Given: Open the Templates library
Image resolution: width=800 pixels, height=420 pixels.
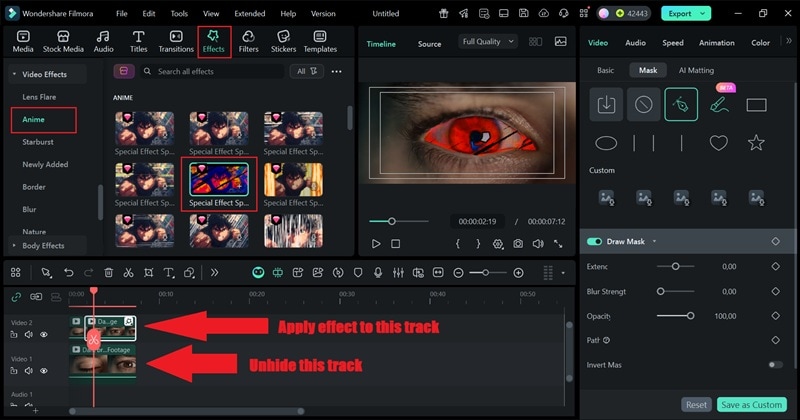Looking at the screenshot, I should (x=320, y=41).
